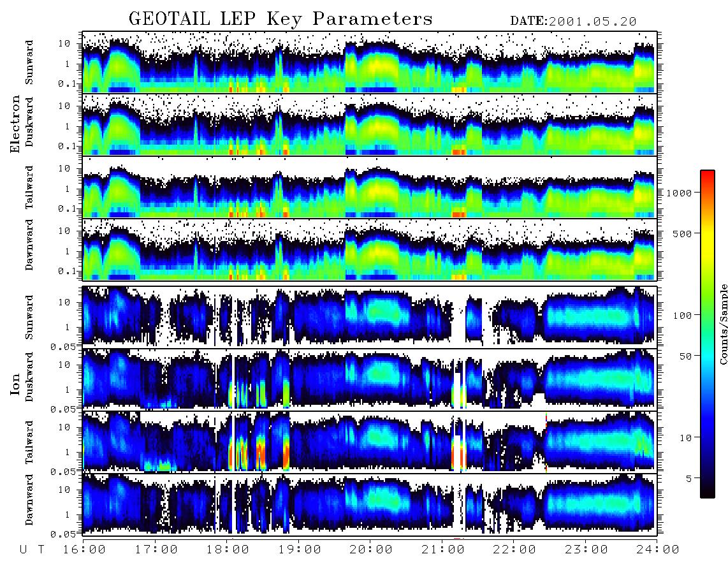Open the Electron Duskward spectrogram panel
728x561 pixels.
pos(370,124)
